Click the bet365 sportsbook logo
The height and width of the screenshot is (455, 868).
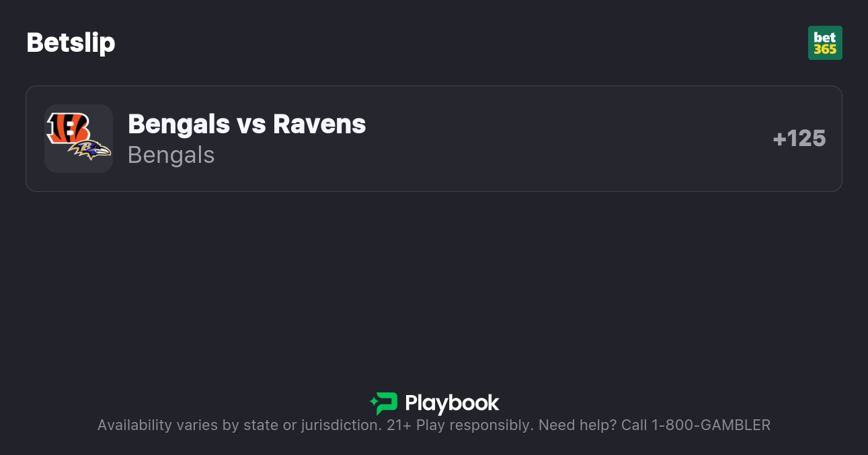825,43
